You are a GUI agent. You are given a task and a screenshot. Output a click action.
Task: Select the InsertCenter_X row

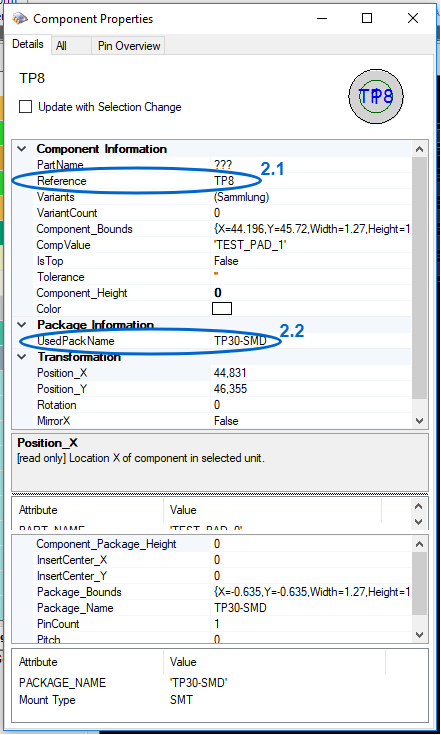tap(224, 560)
